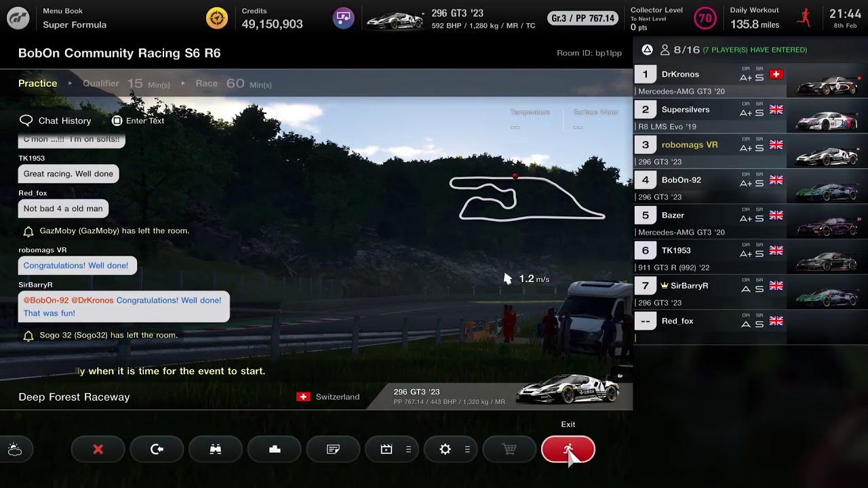Click 'Not bad 4 a old man' message

[63, 209]
